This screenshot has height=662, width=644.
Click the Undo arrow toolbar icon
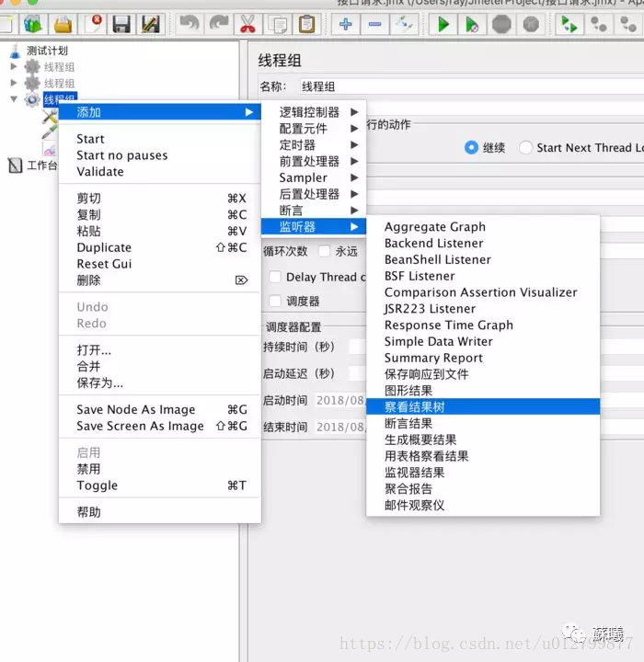tap(189, 24)
